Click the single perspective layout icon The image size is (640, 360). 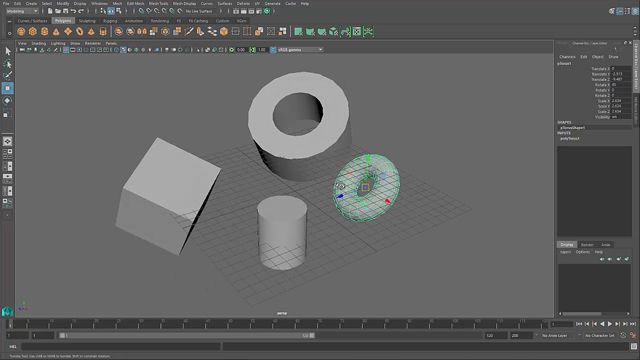[7, 141]
